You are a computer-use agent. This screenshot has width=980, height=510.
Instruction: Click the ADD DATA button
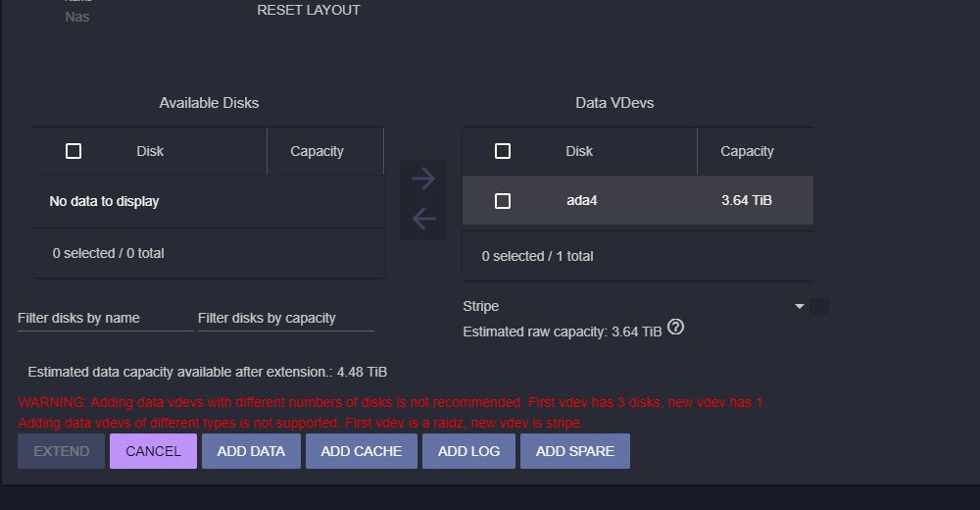251,451
